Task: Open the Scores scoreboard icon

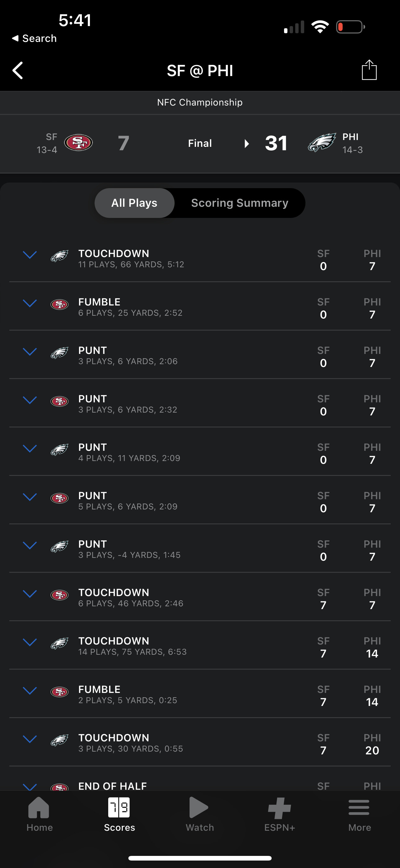Action: pos(119,808)
